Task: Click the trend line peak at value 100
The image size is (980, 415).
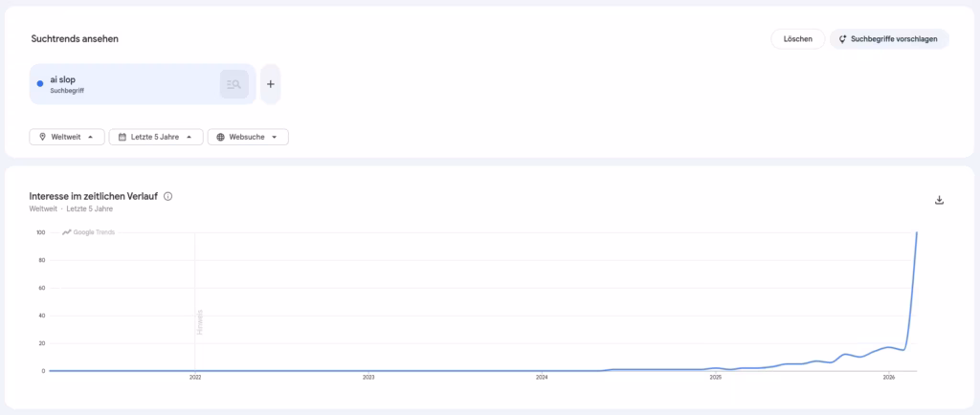Action: (917, 233)
